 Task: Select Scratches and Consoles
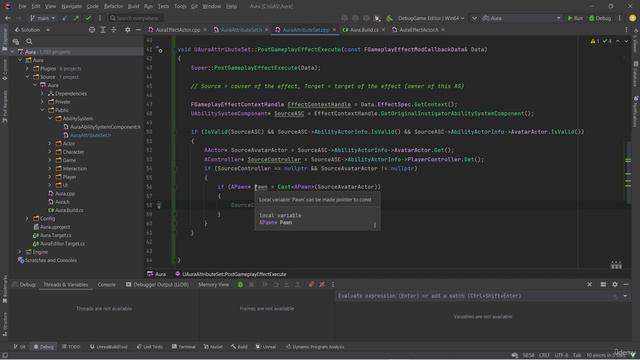pos(51,260)
